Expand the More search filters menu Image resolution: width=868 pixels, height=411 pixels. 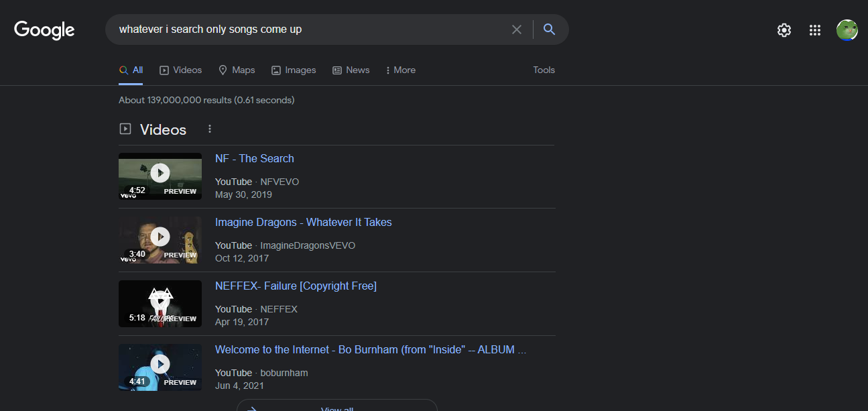(400, 70)
